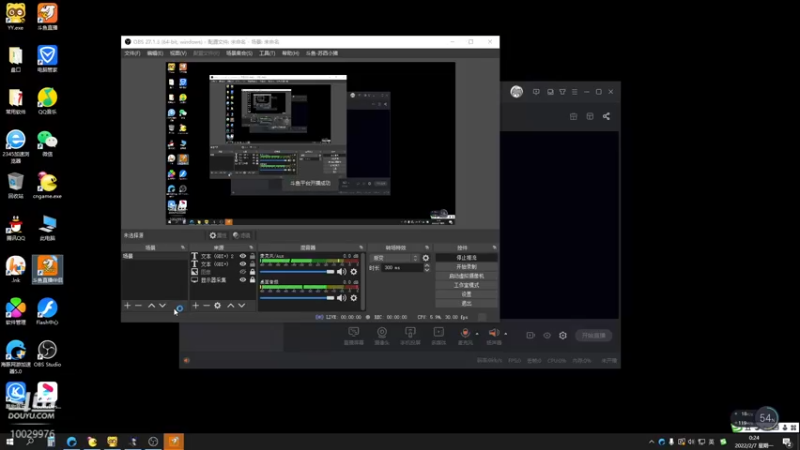Toggle visibility of first text source (GDI+) 2
800x450 pixels.
pyautogui.click(x=243, y=256)
